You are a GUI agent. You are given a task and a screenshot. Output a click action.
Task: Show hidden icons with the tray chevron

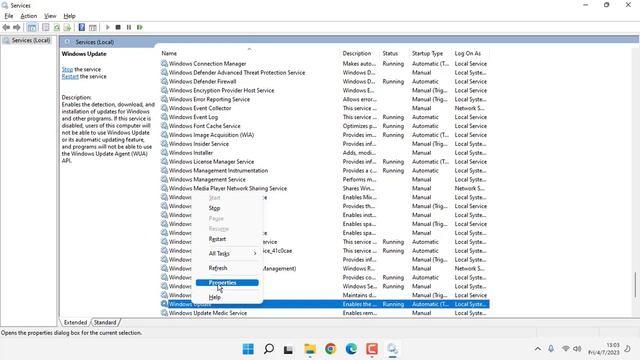point(538,349)
